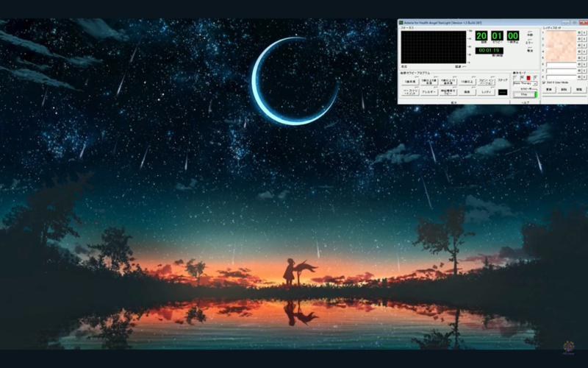Click the first small icon button beside slot 8
This screenshot has height=368, width=588.
[x=579, y=77]
